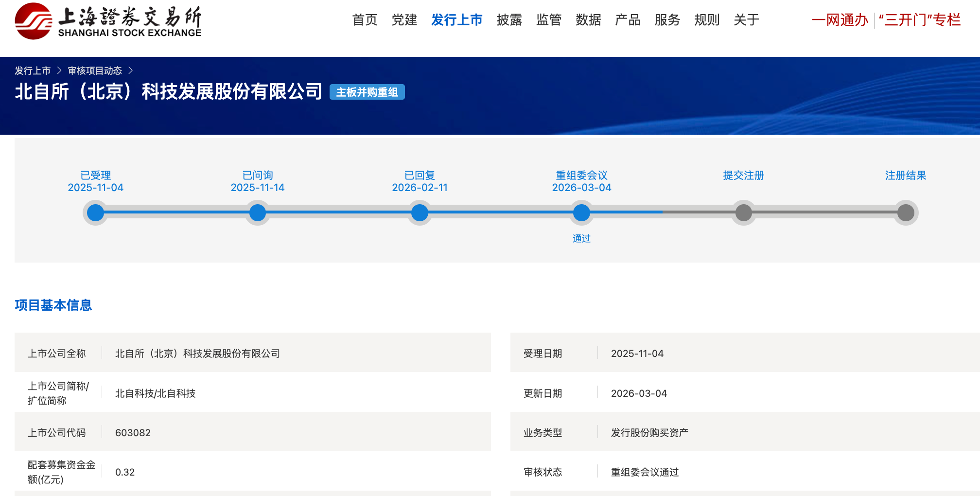Open the 首页 menu item
The width and height of the screenshot is (980, 496).
click(x=365, y=20)
